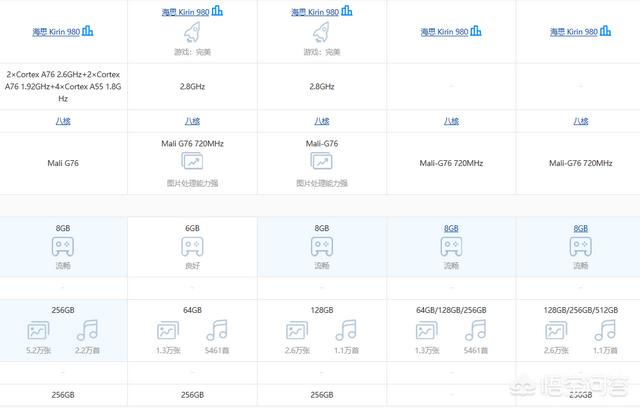Select the 64GB/128GB/256GB storage text
Screen dimensions: 640x408
tap(451, 310)
